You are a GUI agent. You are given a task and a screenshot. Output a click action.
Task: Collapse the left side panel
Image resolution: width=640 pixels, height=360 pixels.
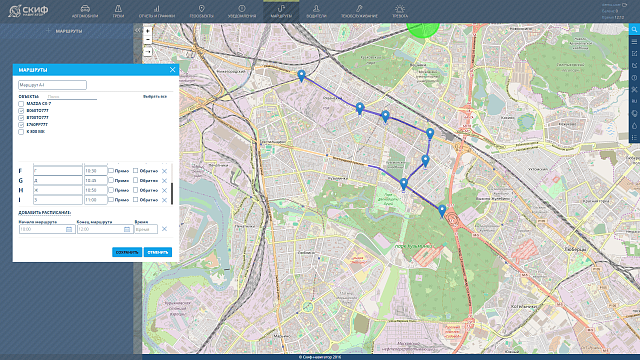click(138, 30)
